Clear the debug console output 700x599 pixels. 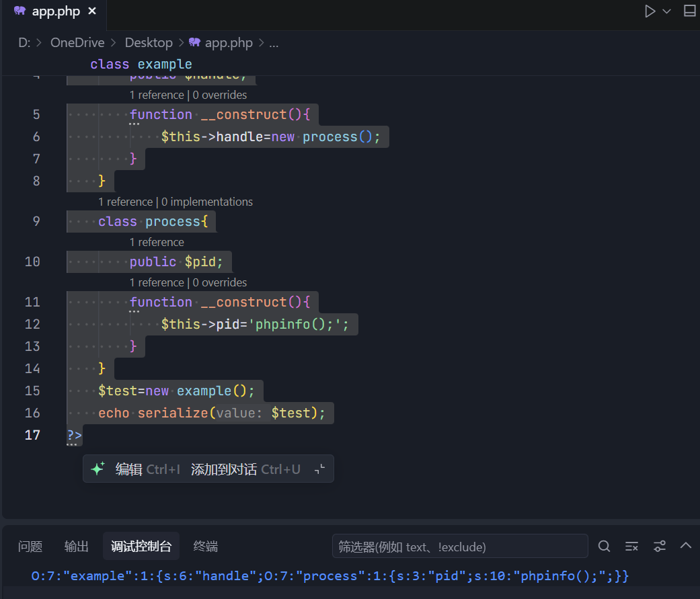tap(631, 546)
